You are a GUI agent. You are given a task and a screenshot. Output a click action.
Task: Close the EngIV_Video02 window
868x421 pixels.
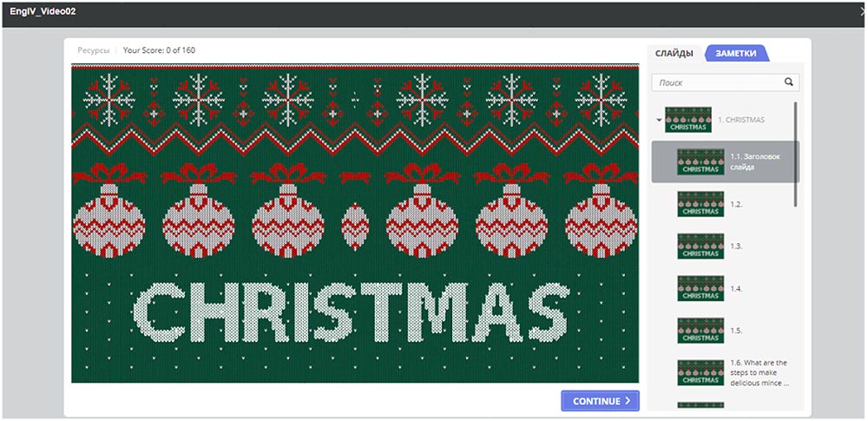click(864, 10)
